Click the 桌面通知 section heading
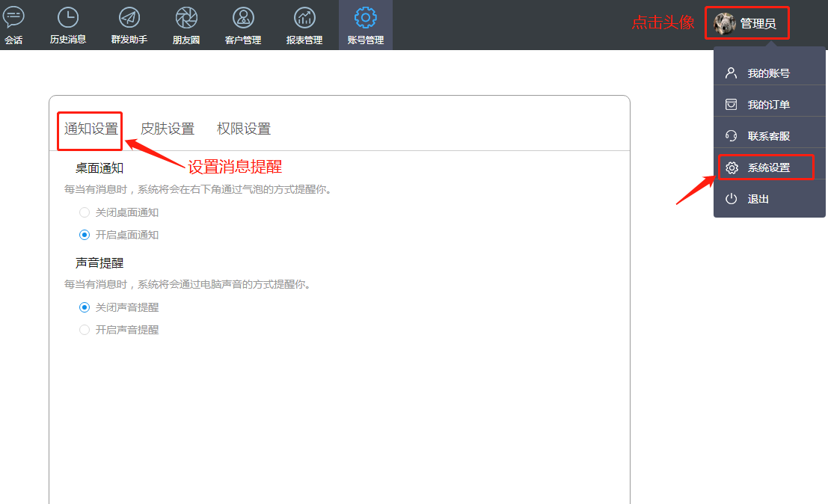 coord(99,168)
